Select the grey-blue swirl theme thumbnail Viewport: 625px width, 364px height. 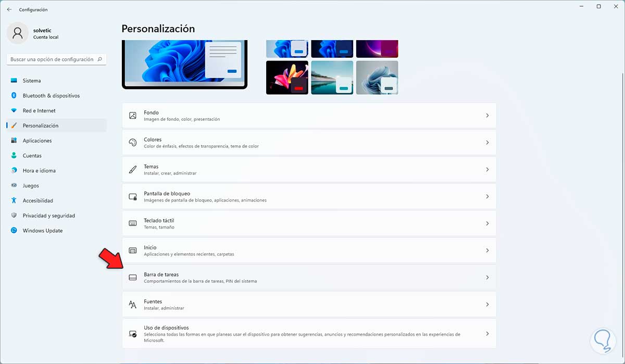[x=377, y=78]
